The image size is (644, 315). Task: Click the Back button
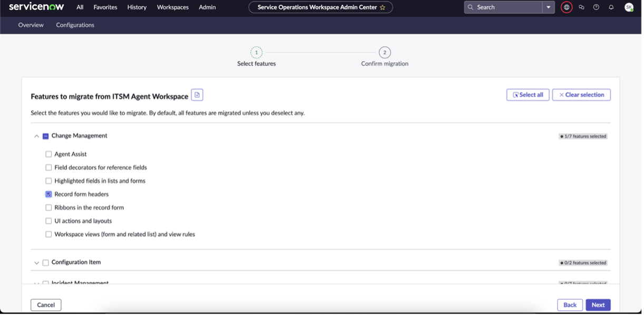coord(570,305)
